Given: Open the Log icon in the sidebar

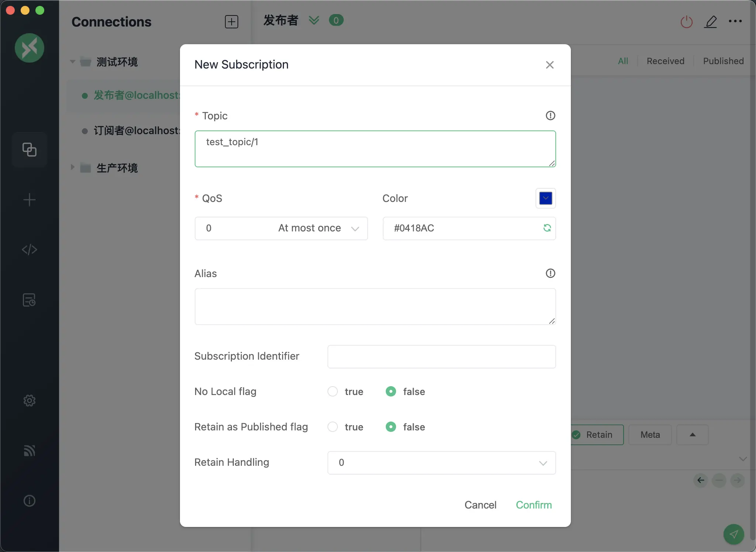Looking at the screenshot, I should (30, 300).
